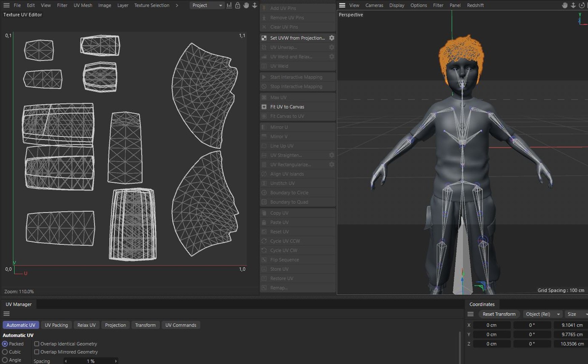Image resolution: width=588 pixels, height=364 pixels.
Task: Click the Fit UV to Canvas icon
Action: [x=264, y=107]
